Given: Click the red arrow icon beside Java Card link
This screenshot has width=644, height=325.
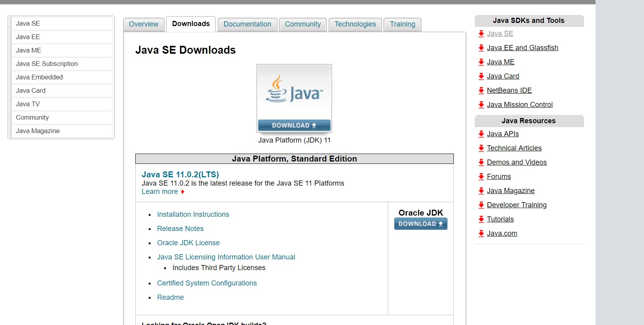Looking at the screenshot, I should tap(481, 77).
